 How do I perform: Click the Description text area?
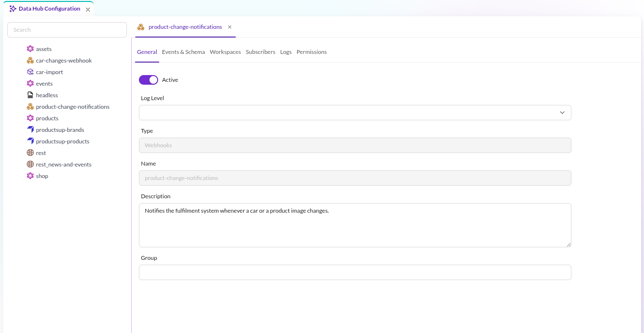click(355, 225)
